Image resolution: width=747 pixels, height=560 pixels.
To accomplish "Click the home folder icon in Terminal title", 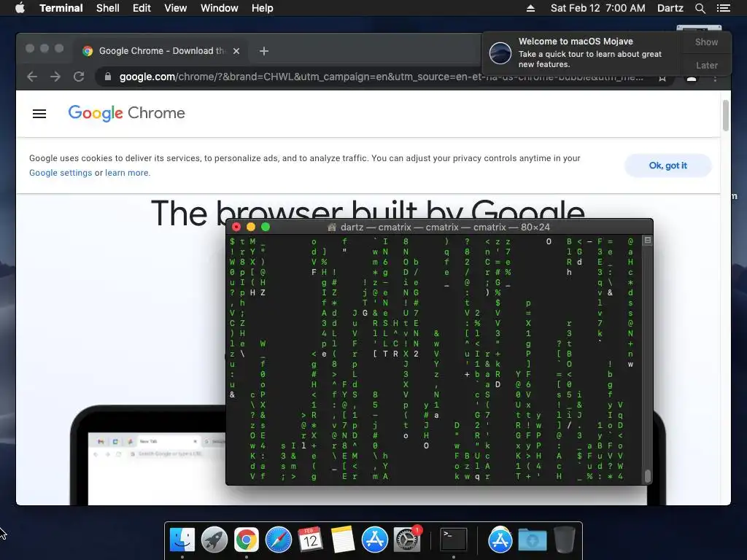I will pyautogui.click(x=332, y=227).
